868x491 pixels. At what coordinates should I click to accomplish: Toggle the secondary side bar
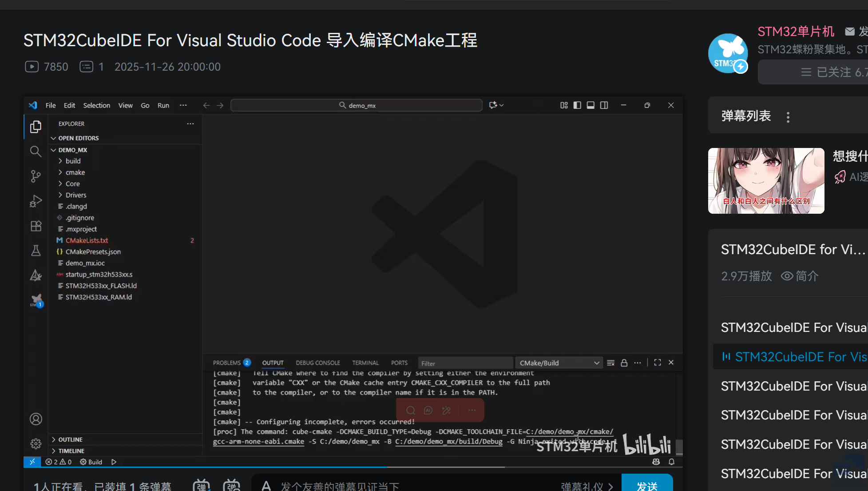pyautogui.click(x=604, y=105)
